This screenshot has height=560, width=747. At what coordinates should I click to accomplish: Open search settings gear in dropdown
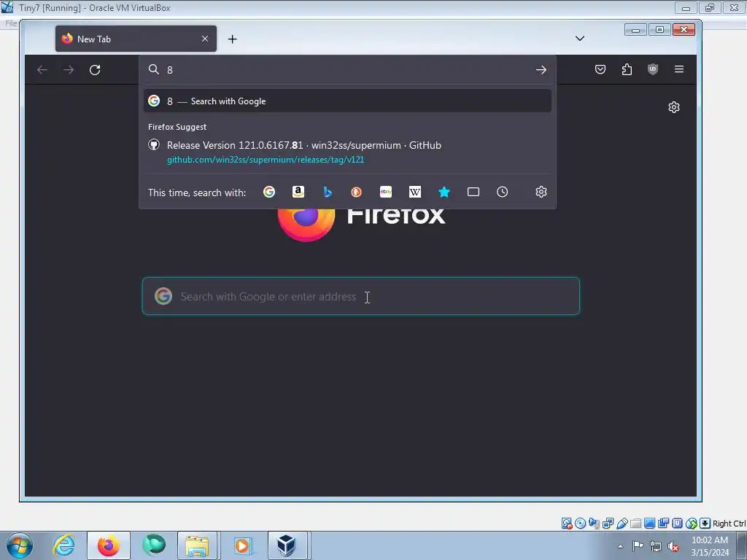pos(541,192)
